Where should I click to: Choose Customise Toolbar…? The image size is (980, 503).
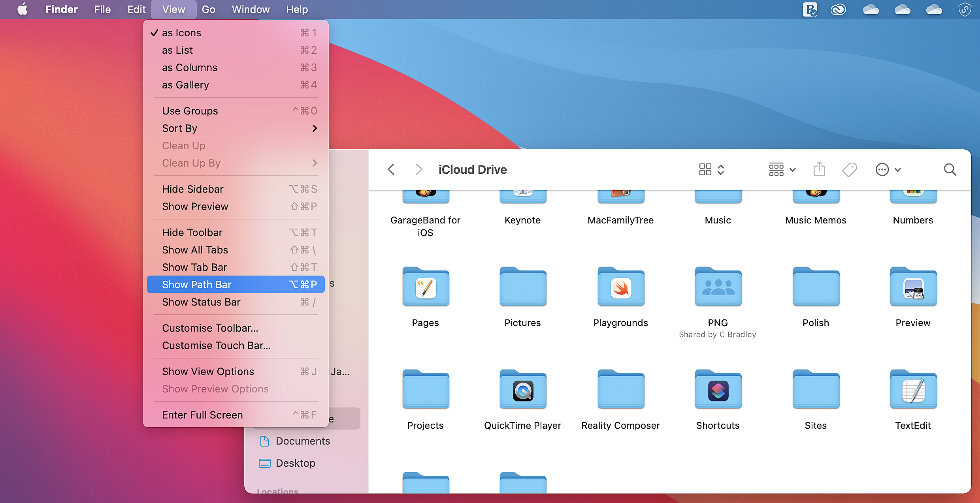pos(236,328)
